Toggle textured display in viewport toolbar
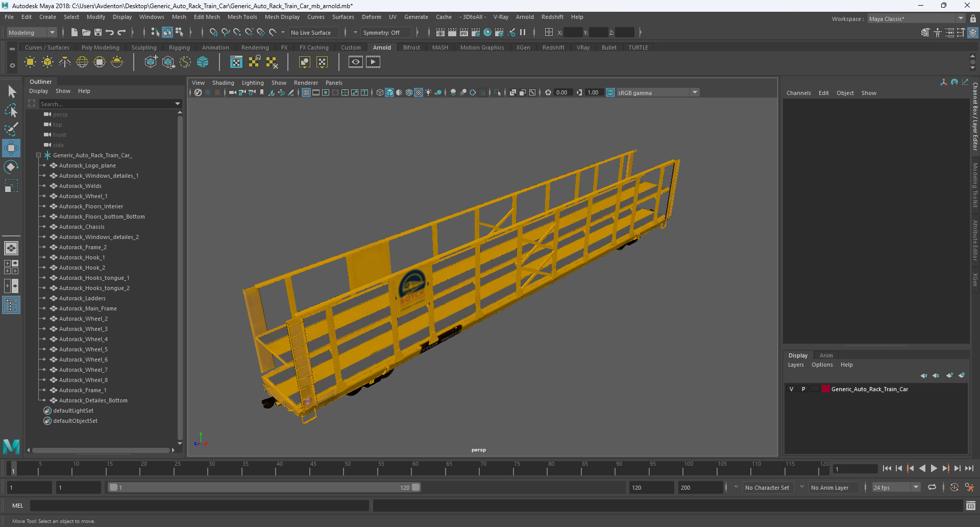 [x=419, y=92]
